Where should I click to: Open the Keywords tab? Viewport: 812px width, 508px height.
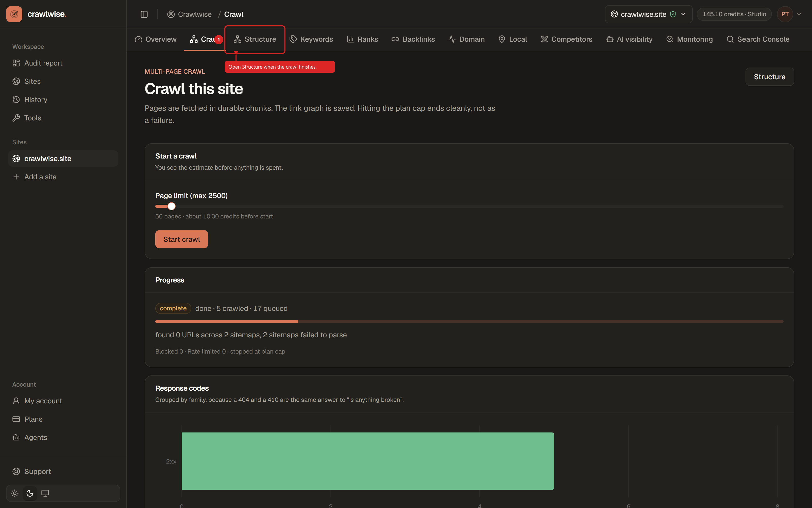click(x=311, y=39)
